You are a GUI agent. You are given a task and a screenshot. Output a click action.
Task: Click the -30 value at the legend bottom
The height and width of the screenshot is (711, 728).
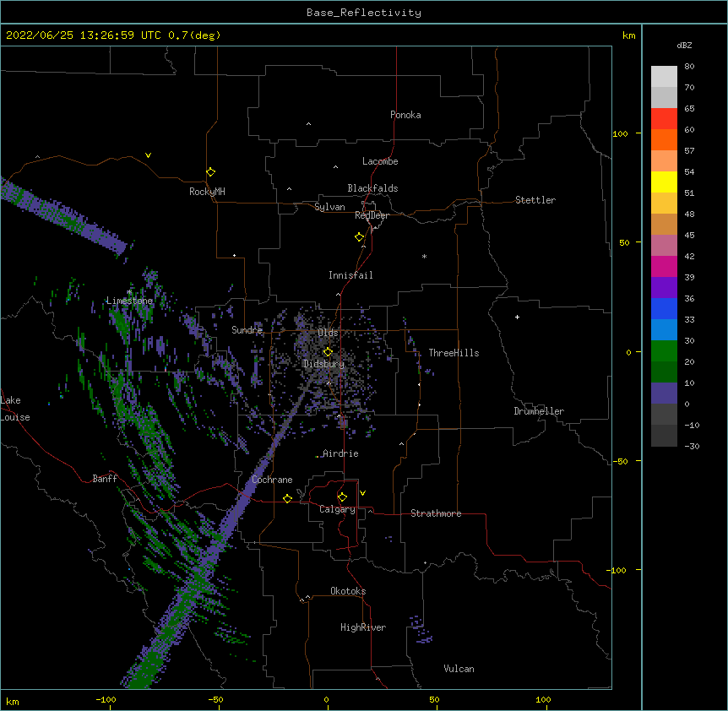[692, 447]
